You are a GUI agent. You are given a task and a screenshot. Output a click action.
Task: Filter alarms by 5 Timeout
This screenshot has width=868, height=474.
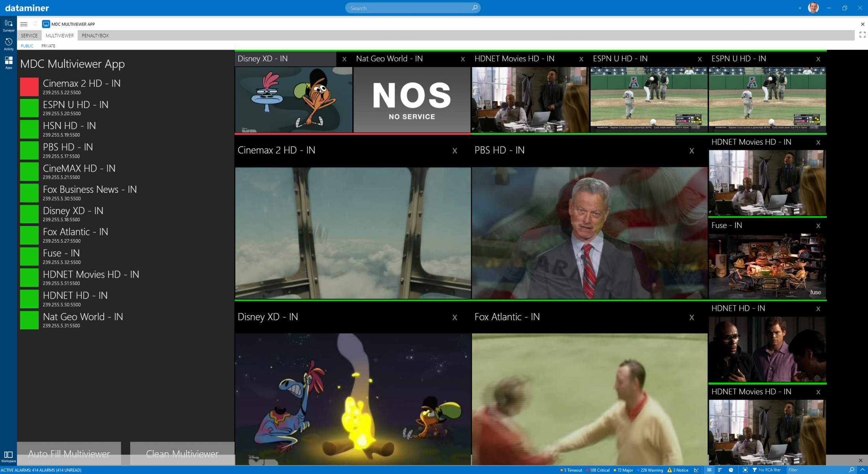571,470
